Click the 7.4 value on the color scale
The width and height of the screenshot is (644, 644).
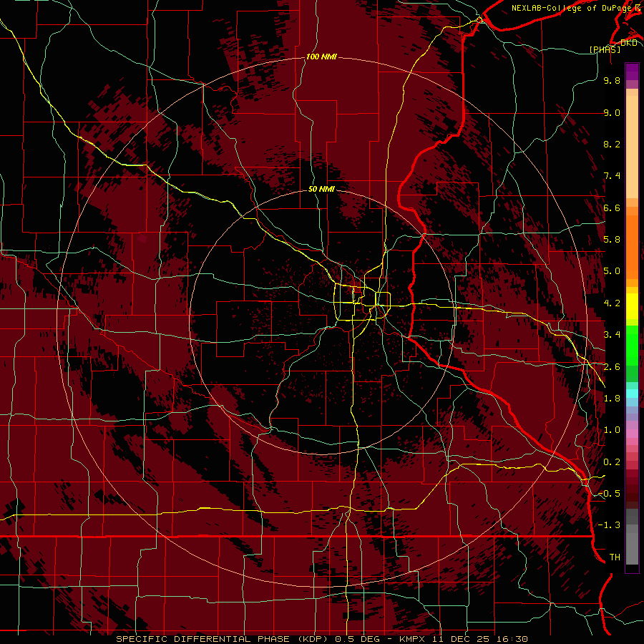(612, 176)
